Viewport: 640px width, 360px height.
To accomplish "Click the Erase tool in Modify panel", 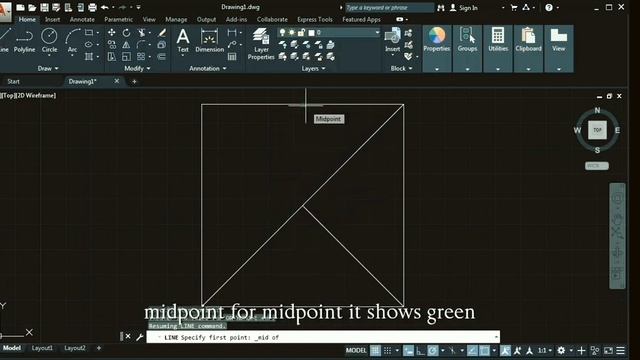I will pyautogui.click(x=162, y=33).
